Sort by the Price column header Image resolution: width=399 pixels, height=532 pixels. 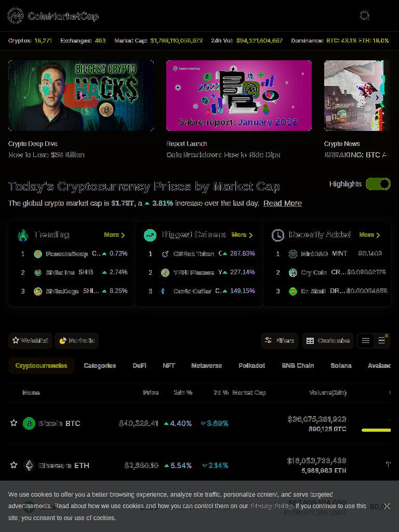[x=151, y=393]
